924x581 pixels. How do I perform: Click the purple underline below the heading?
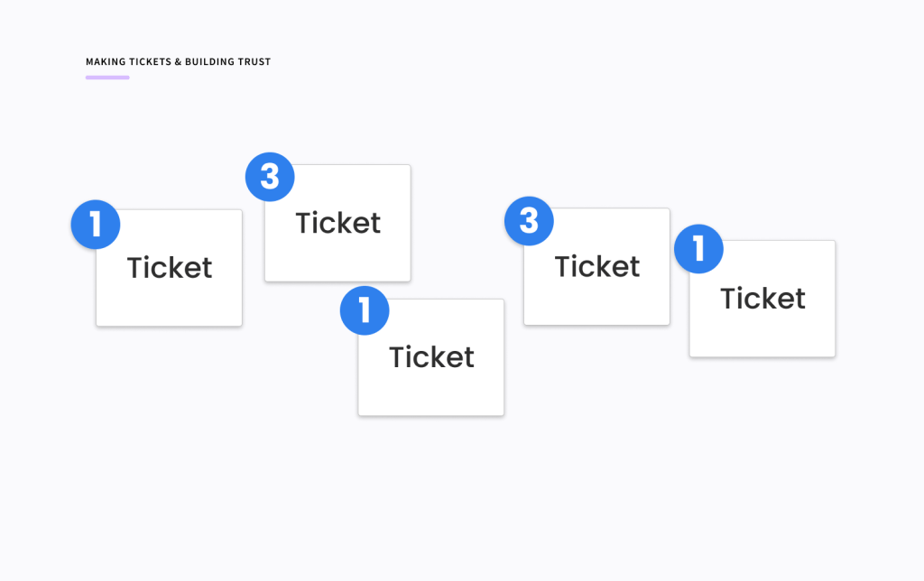pos(107,78)
